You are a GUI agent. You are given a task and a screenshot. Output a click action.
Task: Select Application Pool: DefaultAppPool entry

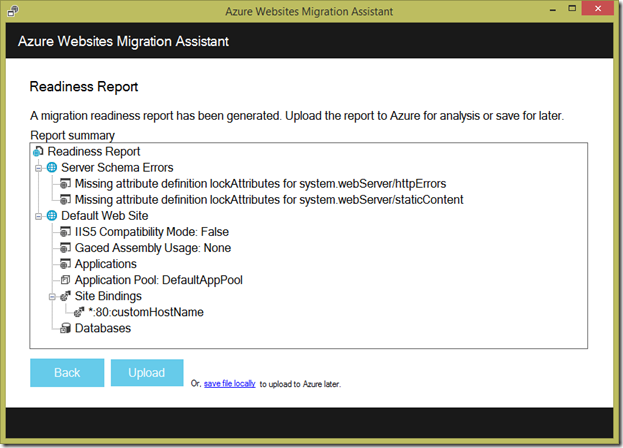point(159,280)
